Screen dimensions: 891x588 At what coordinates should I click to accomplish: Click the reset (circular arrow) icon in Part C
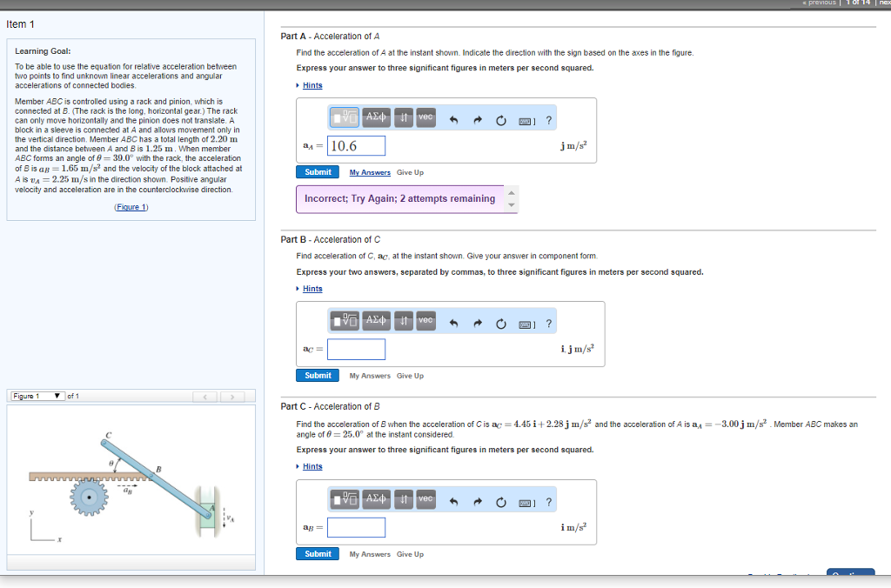pyautogui.click(x=500, y=500)
